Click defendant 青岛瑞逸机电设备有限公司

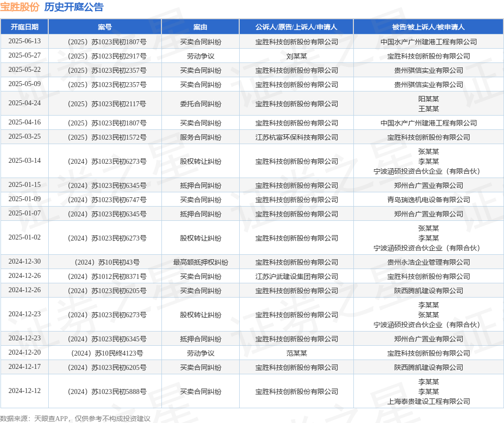coord(429,200)
